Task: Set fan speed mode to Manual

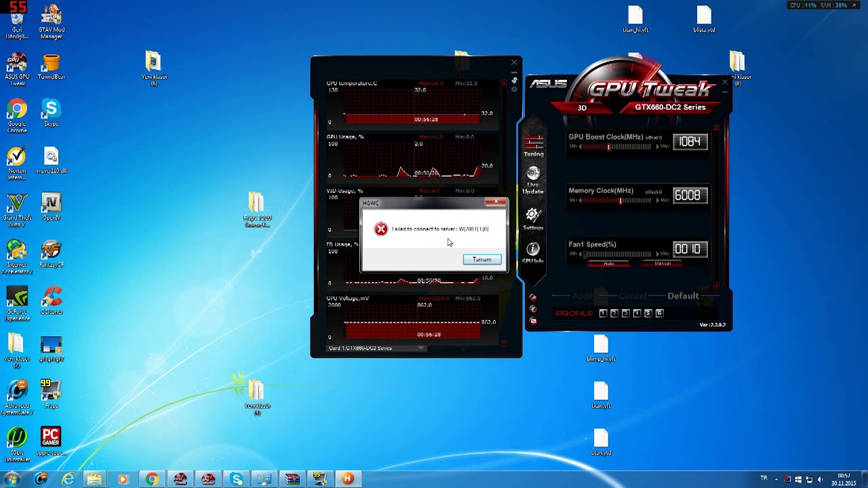Action: pyautogui.click(x=663, y=264)
